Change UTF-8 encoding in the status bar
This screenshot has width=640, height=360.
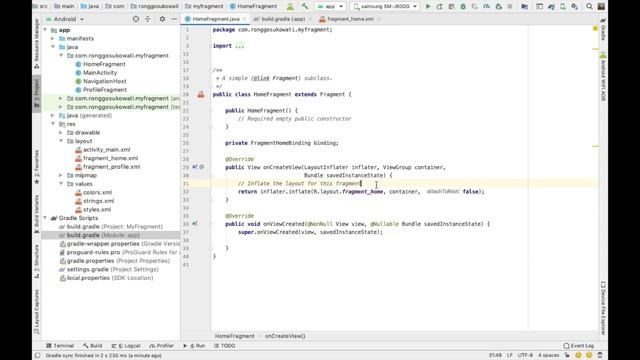click(x=525, y=356)
